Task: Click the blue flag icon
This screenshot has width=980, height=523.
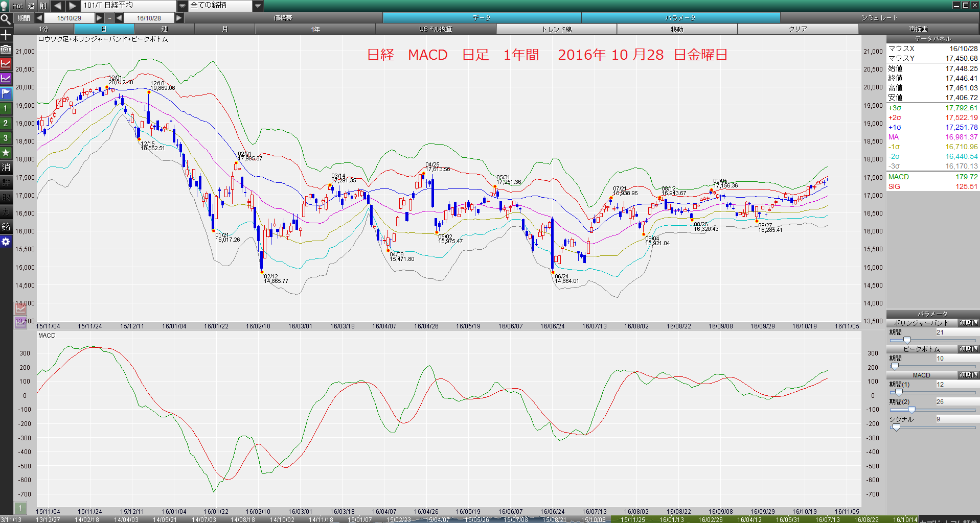Action: coord(6,94)
